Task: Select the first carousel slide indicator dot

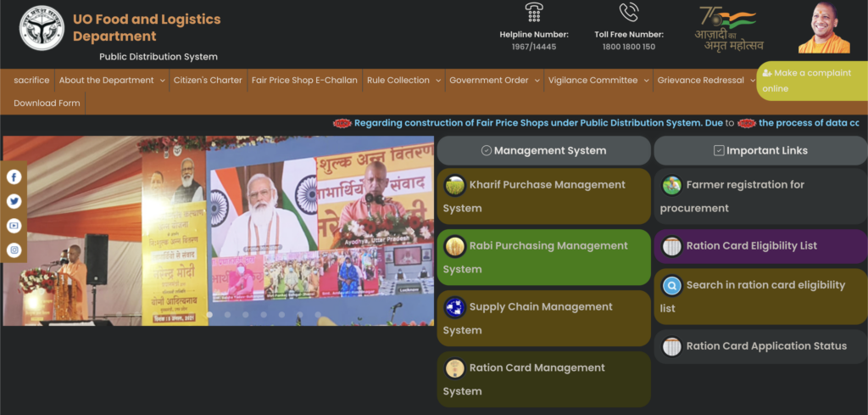Action: point(209,315)
